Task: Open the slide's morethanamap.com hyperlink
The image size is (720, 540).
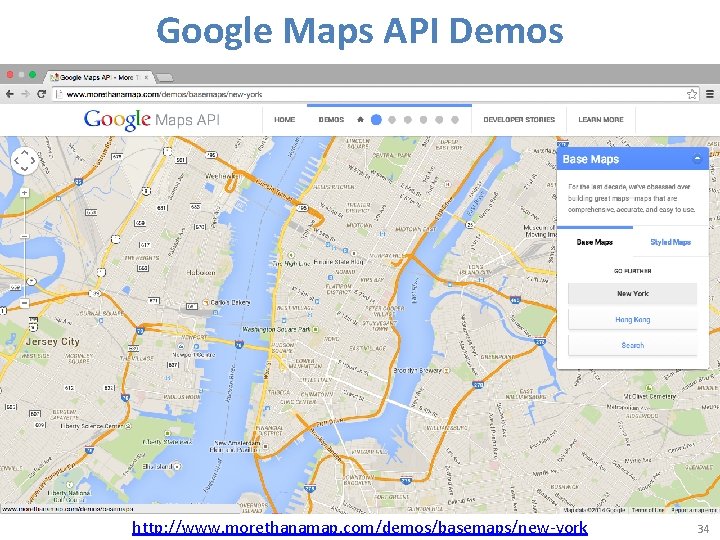Action: coord(360,527)
